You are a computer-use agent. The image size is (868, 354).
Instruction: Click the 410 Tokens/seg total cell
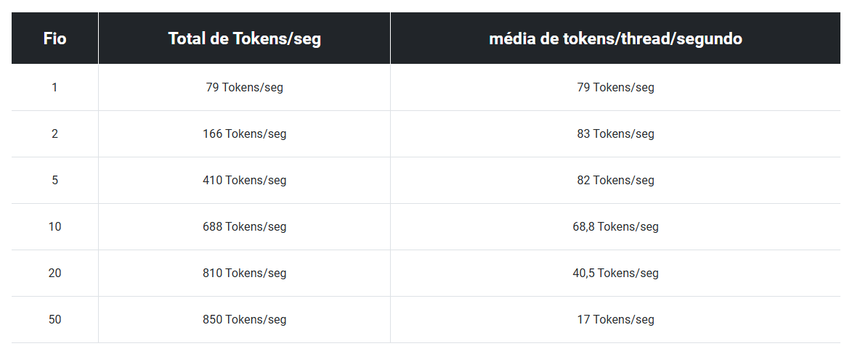tap(244, 181)
